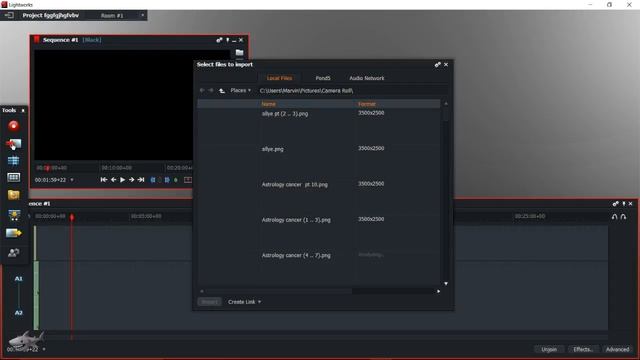The height and width of the screenshot is (360, 640).
Task: Click the red flag of Sequence #1
Action: [37, 40]
